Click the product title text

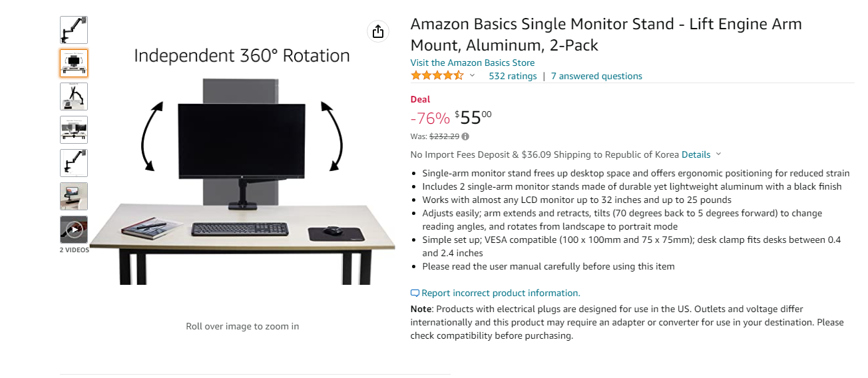coord(606,35)
